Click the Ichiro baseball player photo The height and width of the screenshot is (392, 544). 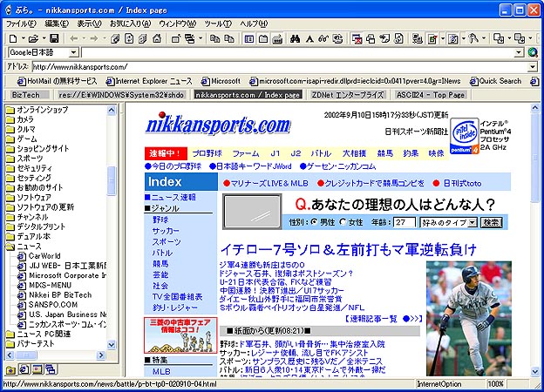(x=469, y=319)
